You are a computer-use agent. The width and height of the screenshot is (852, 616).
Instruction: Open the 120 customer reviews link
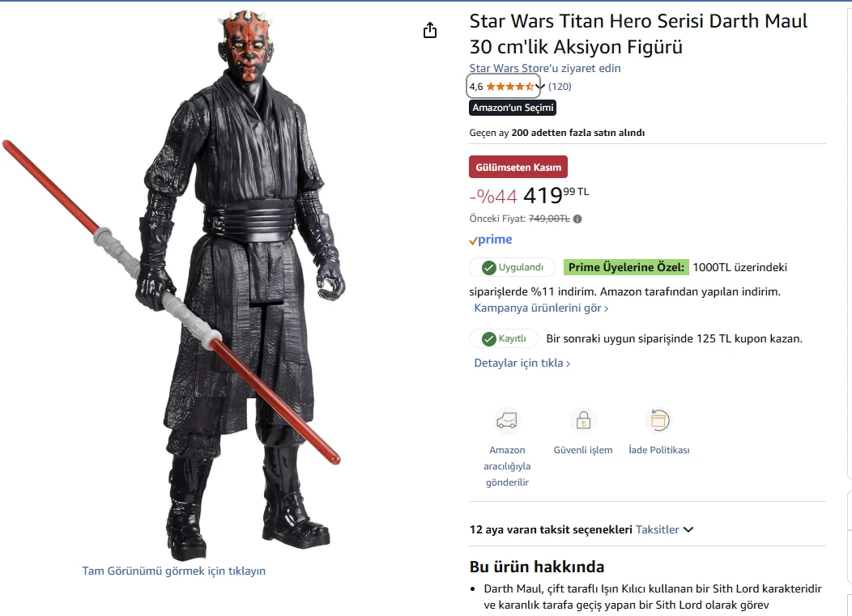(560, 87)
